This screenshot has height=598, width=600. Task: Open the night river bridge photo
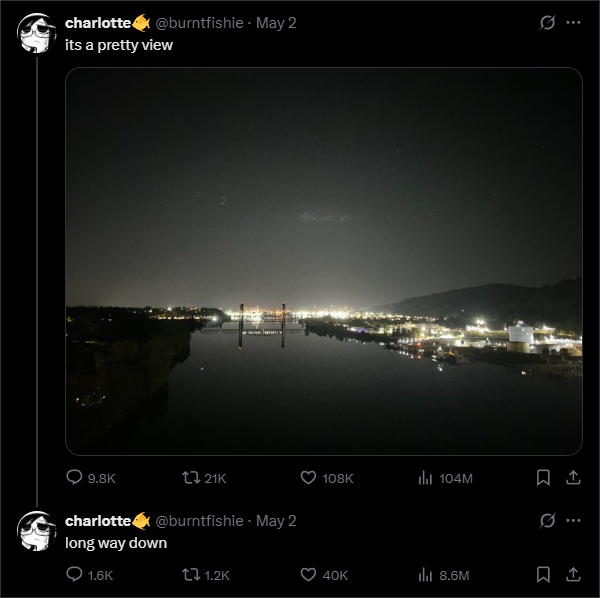[324, 261]
